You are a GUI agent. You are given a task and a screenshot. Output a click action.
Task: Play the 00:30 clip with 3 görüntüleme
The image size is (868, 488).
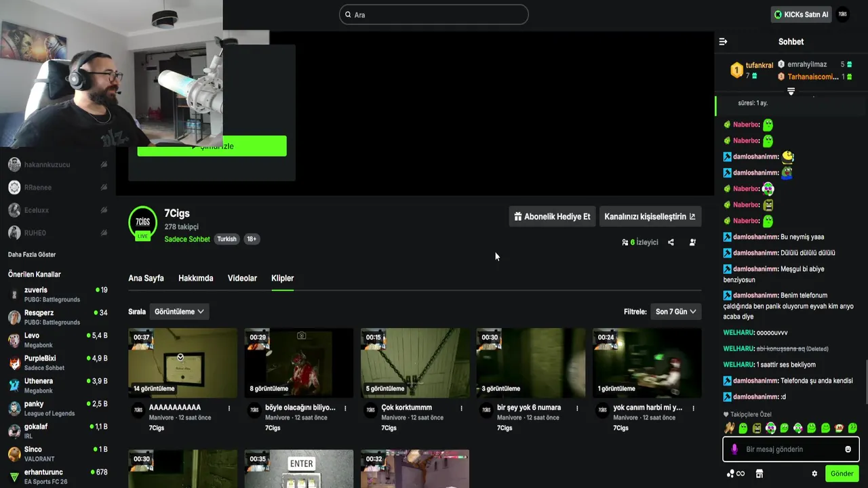click(531, 363)
